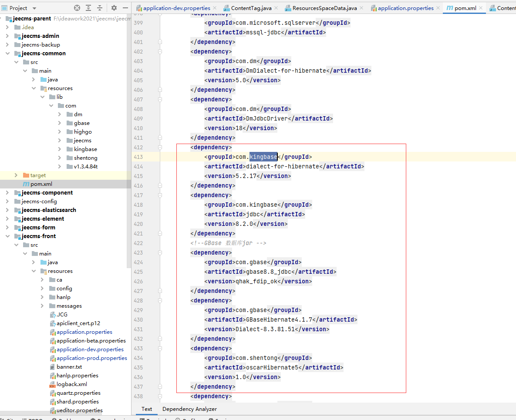Close the ContentTag.java tab
Screen dimensions: 516x420
tap(277, 8)
